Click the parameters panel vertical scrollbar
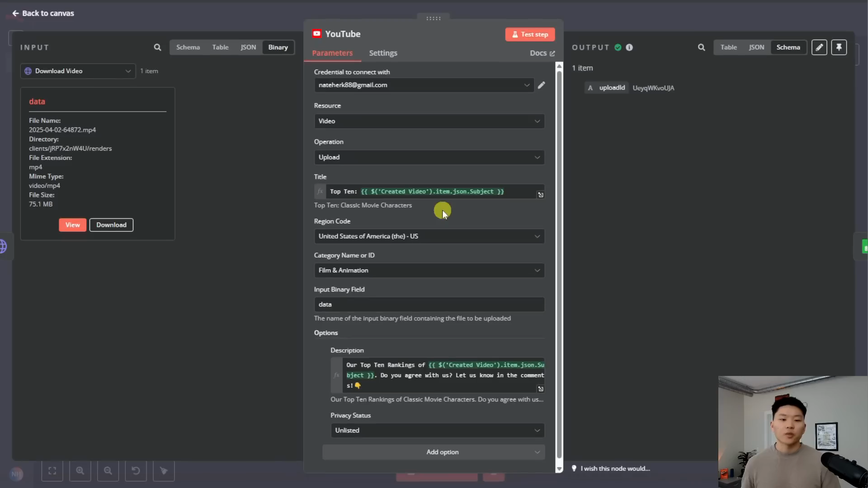 click(559, 264)
